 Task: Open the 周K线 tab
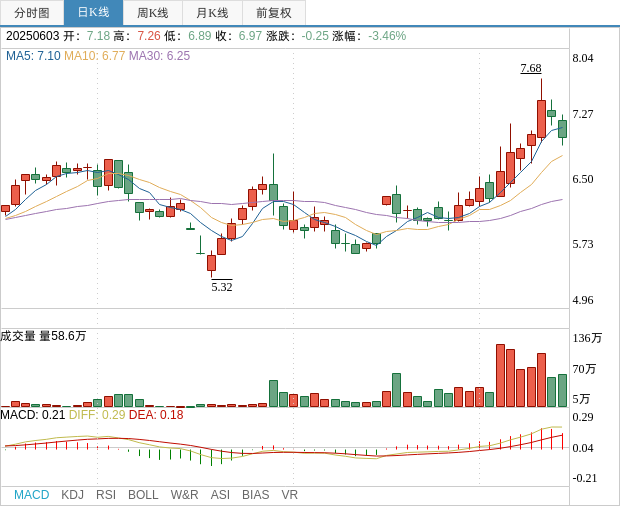tap(153, 13)
